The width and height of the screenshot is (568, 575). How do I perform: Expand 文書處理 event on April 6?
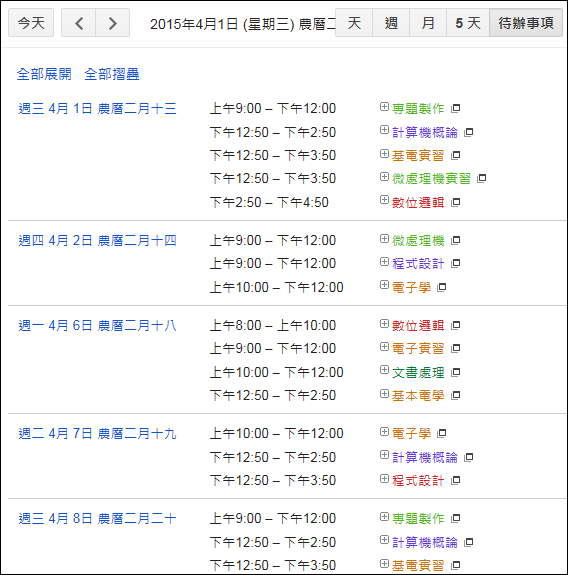click(384, 370)
